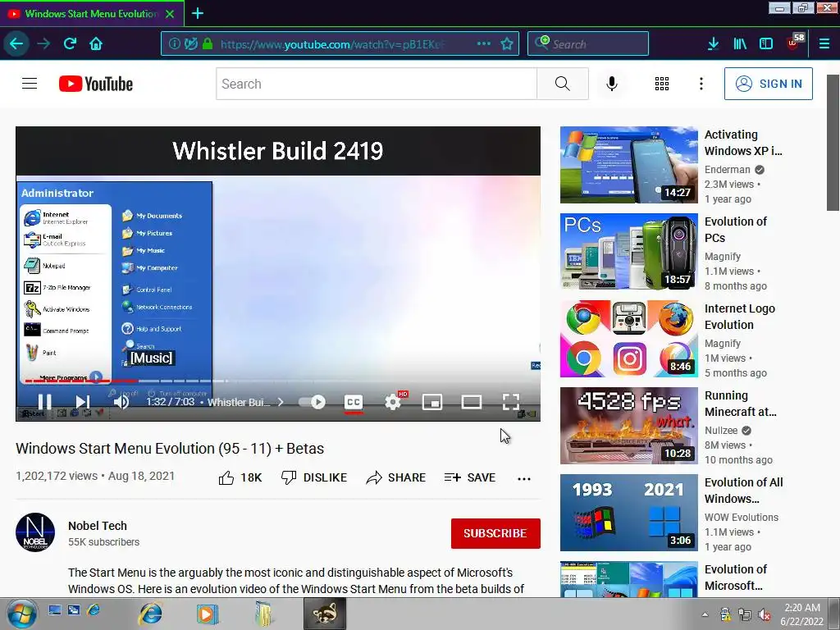
Task: Click inside the YouTube search field
Action: pyautogui.click(x=376, y=84)
